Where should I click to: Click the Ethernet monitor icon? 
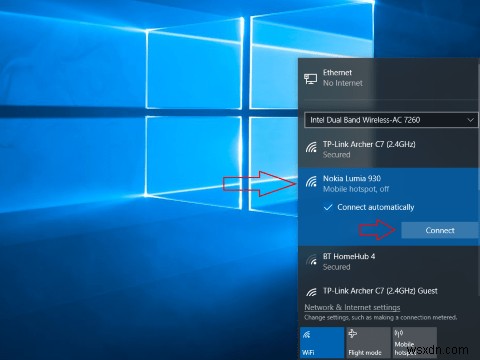click(310, 79)
